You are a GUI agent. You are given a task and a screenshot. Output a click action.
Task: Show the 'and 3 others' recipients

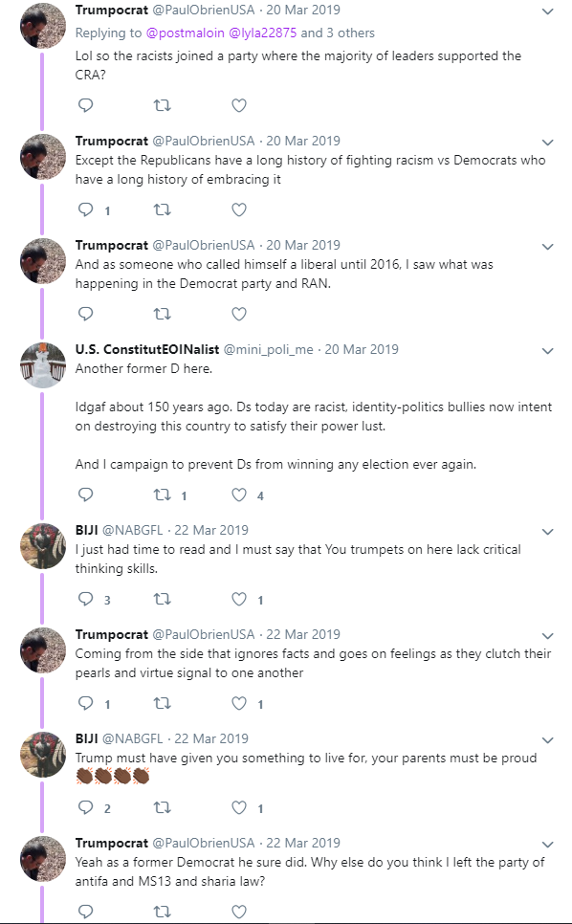coord(338,33)
